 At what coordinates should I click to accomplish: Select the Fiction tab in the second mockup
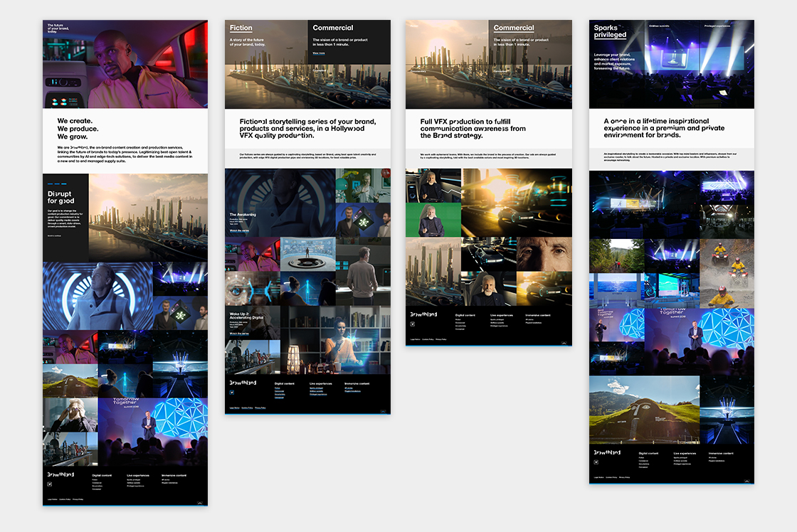click(241, 28)
